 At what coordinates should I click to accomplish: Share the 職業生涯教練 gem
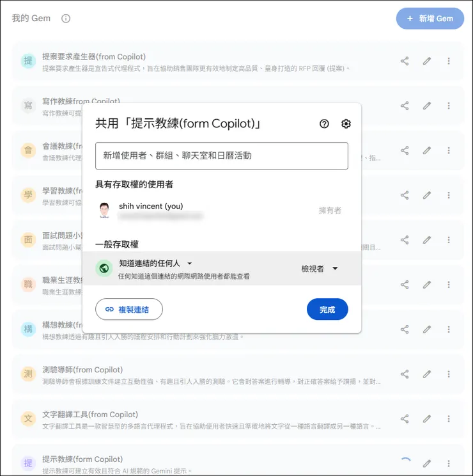point(405,285)
